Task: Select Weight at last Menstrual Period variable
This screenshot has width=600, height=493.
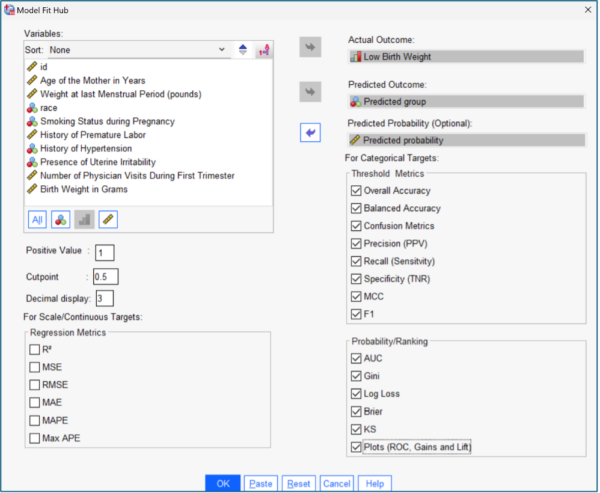Action: coord(148,94)
